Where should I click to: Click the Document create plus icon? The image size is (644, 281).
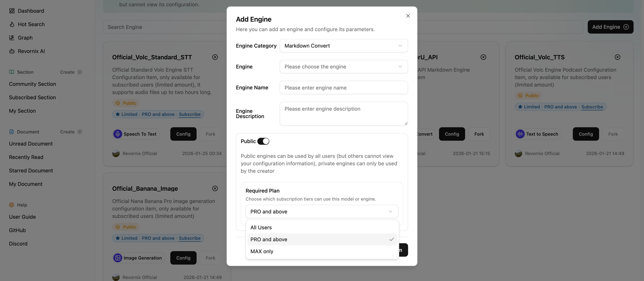coord(80,132)
